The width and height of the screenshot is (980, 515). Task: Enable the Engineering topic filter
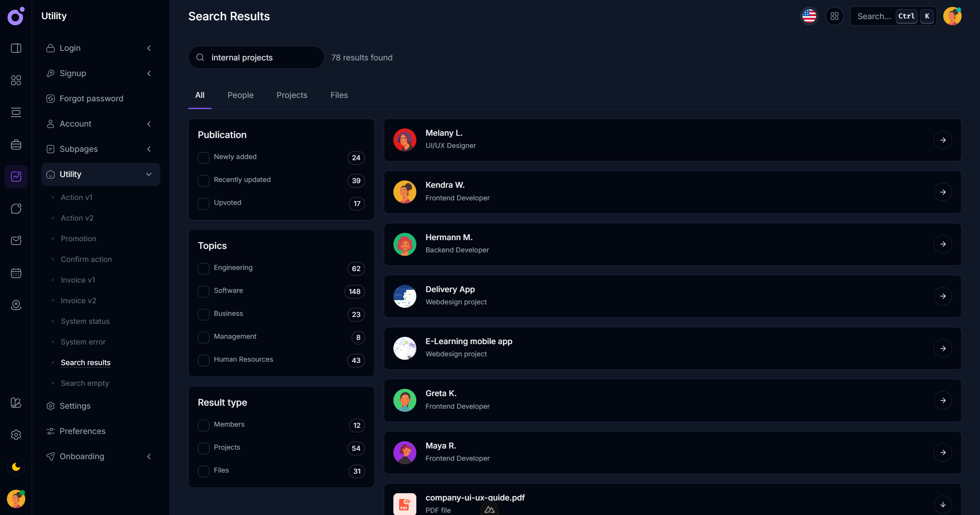tap(203, 269)
